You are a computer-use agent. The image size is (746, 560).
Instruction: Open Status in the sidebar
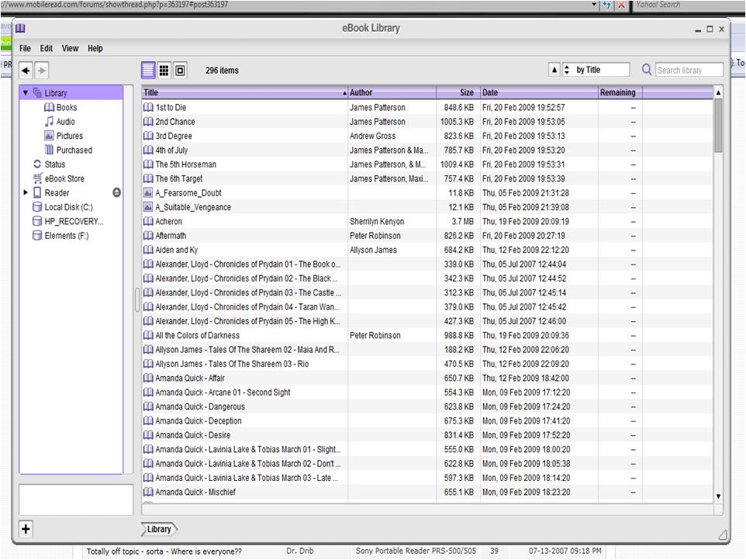(x=54, y=164)
